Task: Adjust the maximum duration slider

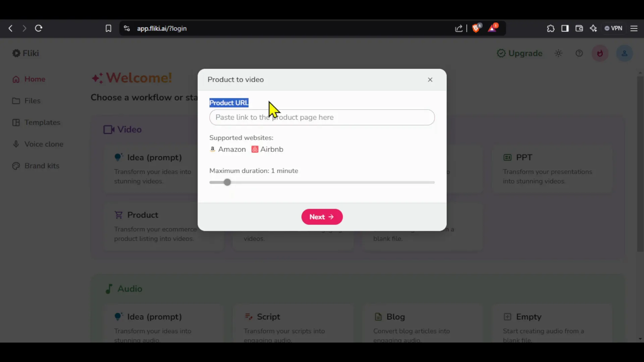Action: (228, 182)
